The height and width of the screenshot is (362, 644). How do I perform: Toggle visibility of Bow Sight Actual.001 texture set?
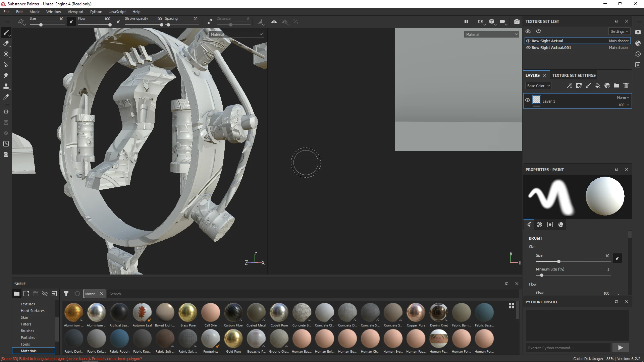pos(528,48)
